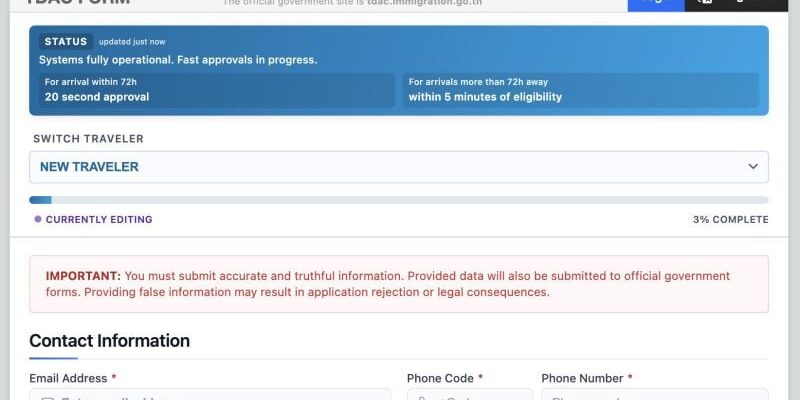Click the STATUS badge in banner
This screenshot has height=400, width=800.
(66, 42)
